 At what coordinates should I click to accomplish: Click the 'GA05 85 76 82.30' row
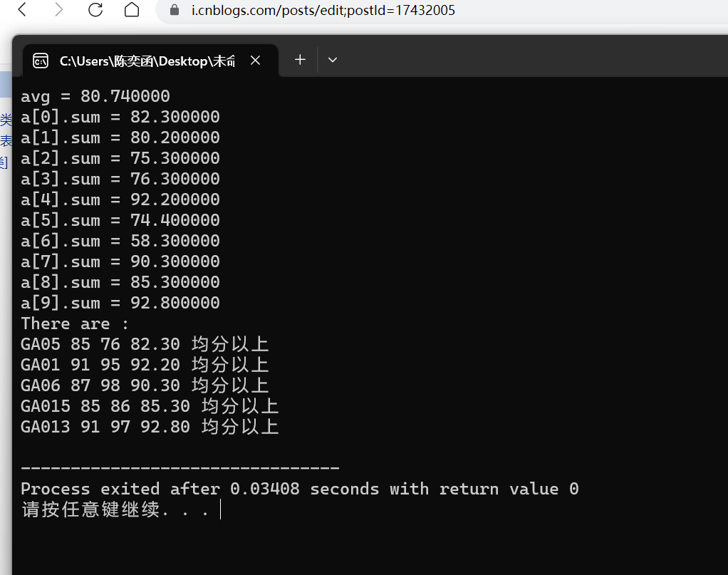point(145,344)
